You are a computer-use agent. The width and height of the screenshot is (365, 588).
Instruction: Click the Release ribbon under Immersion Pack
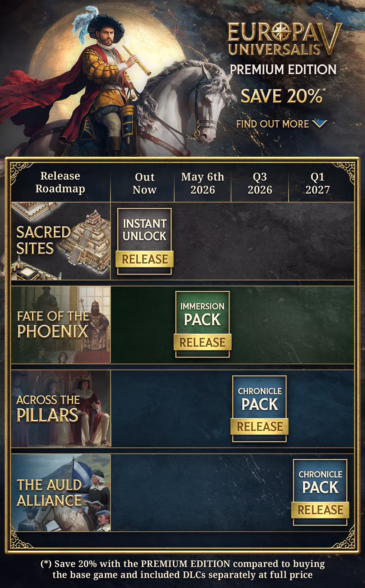tap(203, 342)
